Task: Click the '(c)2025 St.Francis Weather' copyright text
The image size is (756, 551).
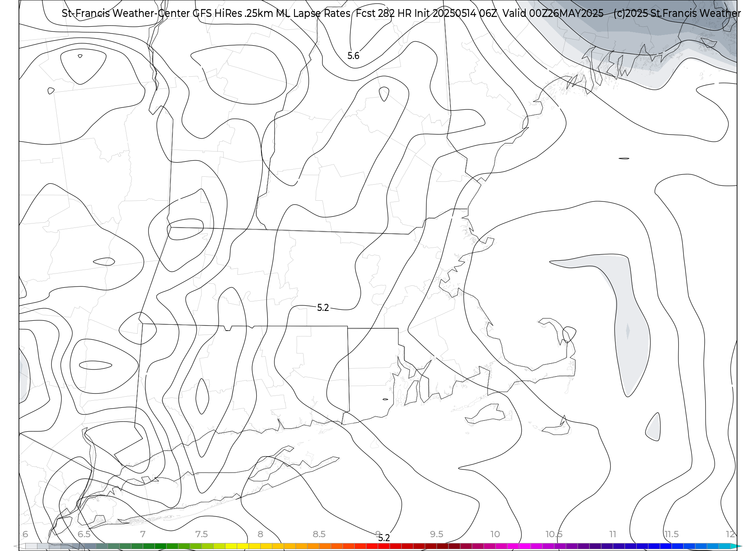Action: pyautogui.click(x=677, y=13)
